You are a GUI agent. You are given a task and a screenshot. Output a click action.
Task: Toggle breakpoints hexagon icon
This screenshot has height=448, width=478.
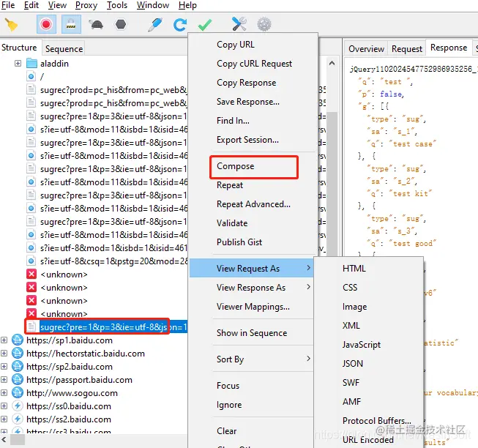click(121, 24)
